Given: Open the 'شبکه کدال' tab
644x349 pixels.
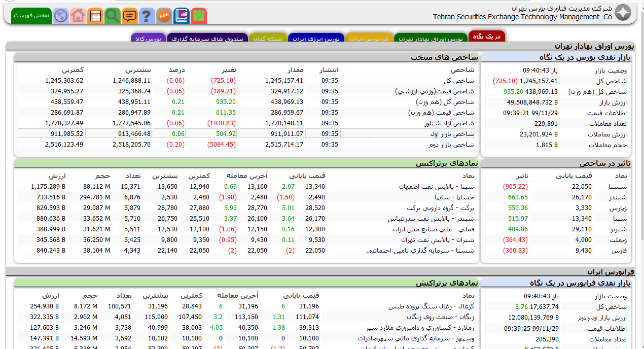Looking at the screenshot, I should click(268, 39).
